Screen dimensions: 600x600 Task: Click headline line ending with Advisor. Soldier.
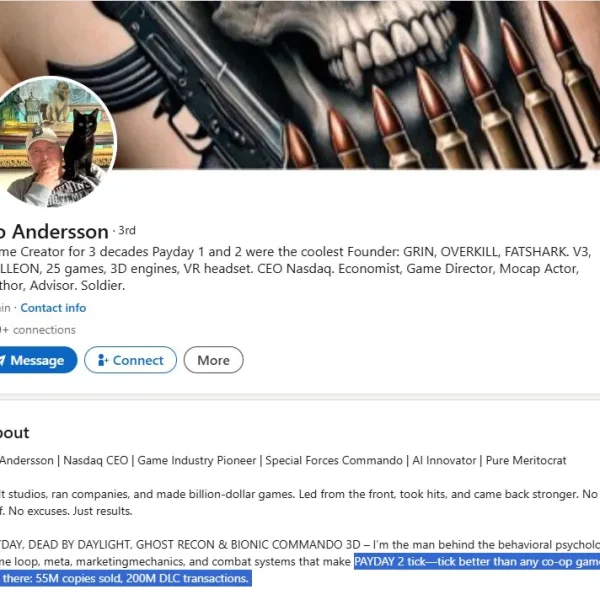pyautogui.click(x=62, y=285)
